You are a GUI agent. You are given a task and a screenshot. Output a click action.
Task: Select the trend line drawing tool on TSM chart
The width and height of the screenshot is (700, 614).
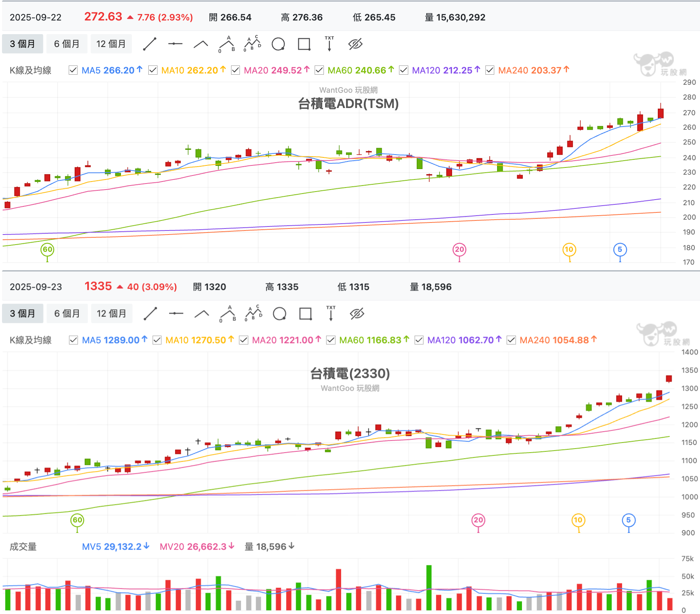click(150, 44)
